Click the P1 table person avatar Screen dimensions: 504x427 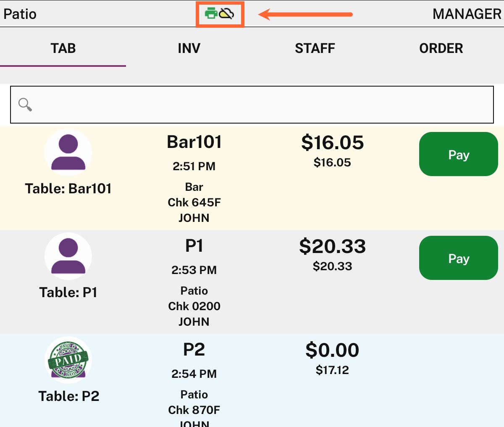click(68, 256)
